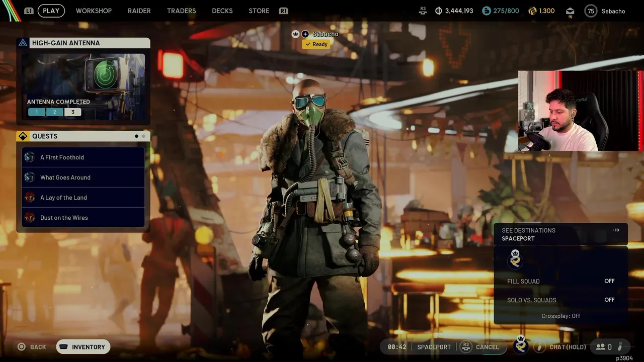Open the DECKS tab

pos(222,11)
